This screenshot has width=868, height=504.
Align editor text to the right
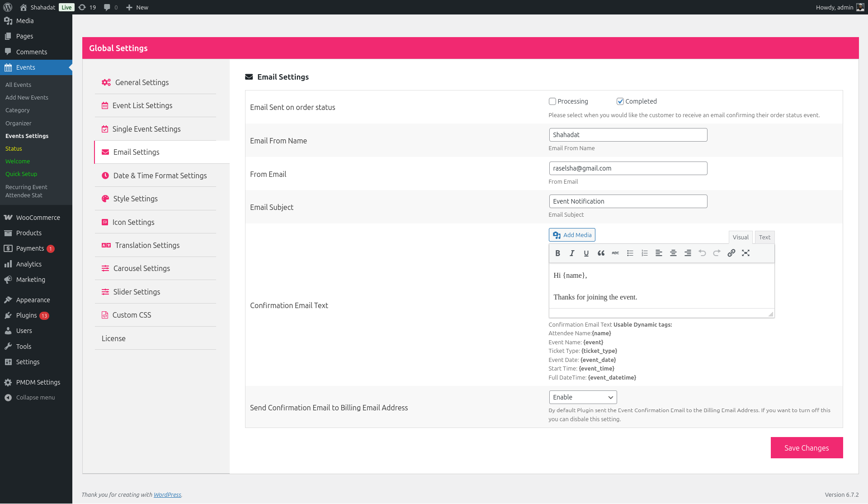coord(688,253)
